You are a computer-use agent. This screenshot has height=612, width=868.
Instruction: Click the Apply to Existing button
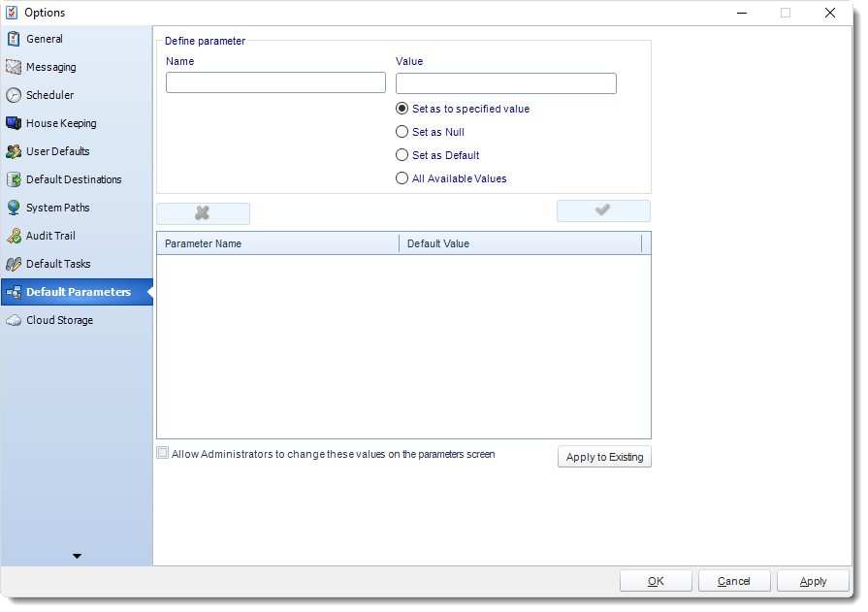[x=604, y=457]
